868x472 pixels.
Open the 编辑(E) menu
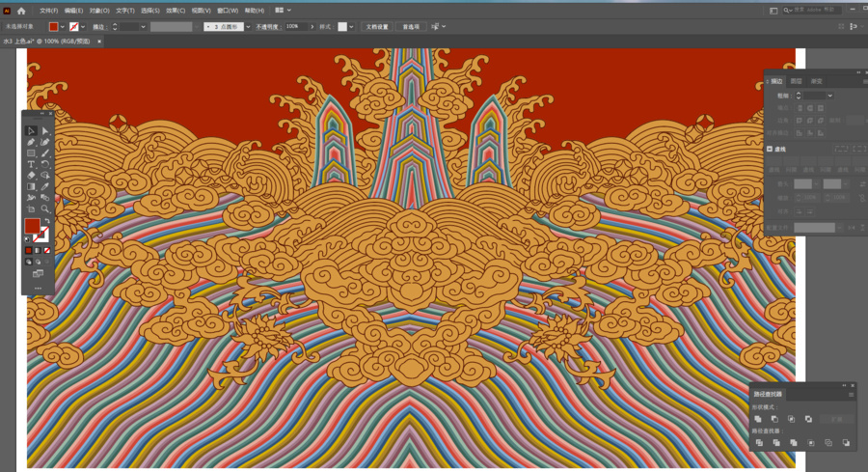[73, 11]
